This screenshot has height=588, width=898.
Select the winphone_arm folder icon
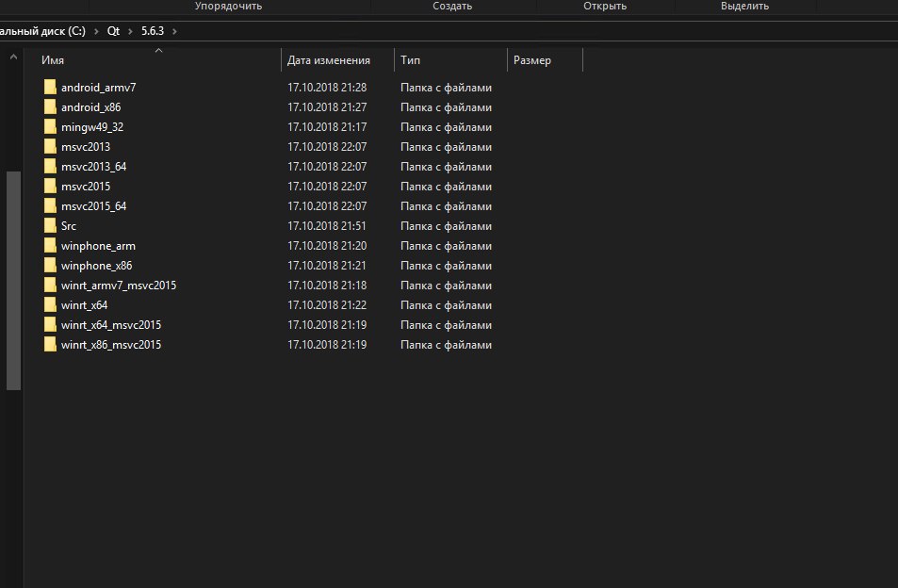[50, 246]
